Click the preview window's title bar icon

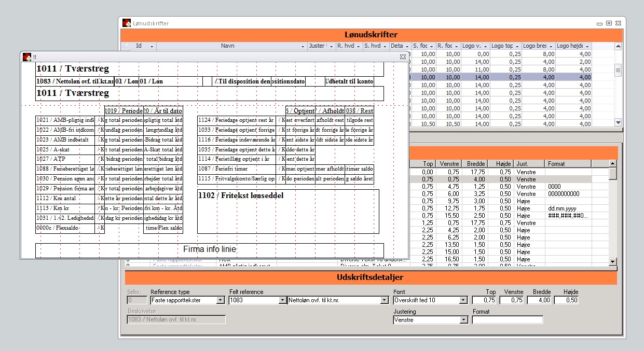click(x=27, y=57)
